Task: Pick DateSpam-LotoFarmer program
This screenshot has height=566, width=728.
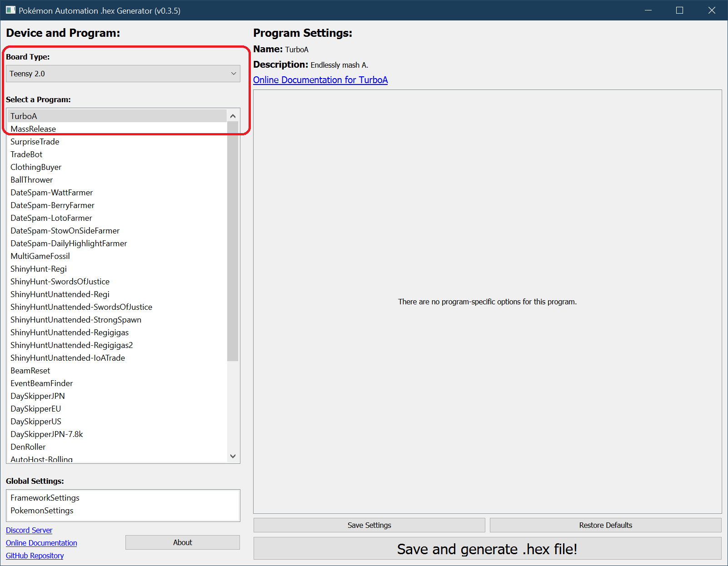Action: pos(117,218)
